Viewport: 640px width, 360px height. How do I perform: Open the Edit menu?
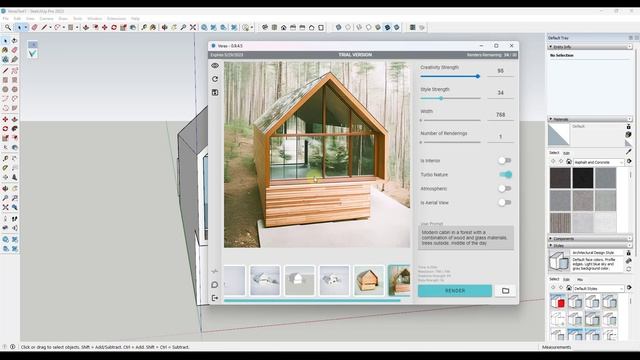(x=17, y=18)
